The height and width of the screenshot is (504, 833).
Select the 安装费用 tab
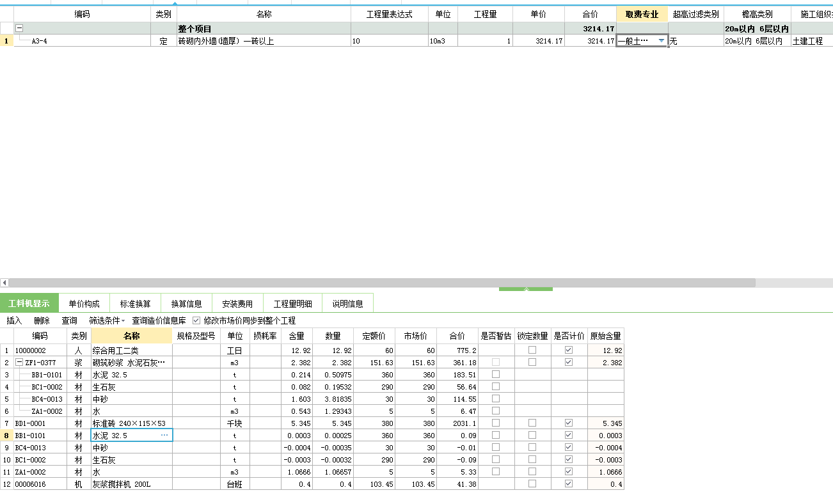point(237,304)
